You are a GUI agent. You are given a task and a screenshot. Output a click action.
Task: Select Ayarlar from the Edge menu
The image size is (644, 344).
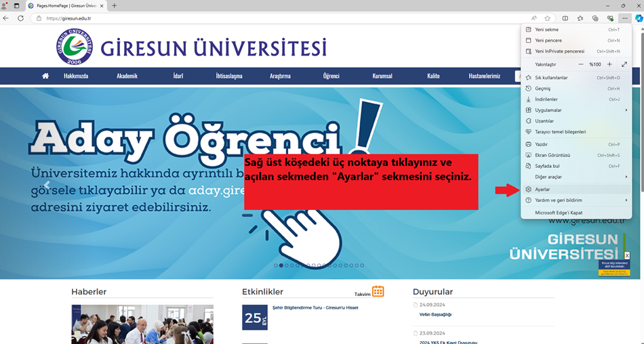pos(542,190)
